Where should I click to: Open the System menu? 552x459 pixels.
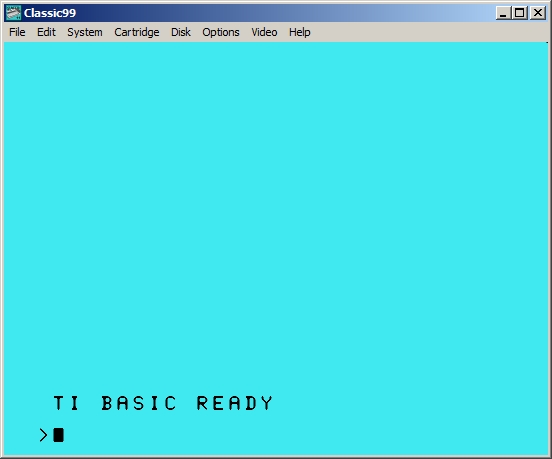(85, 32)
